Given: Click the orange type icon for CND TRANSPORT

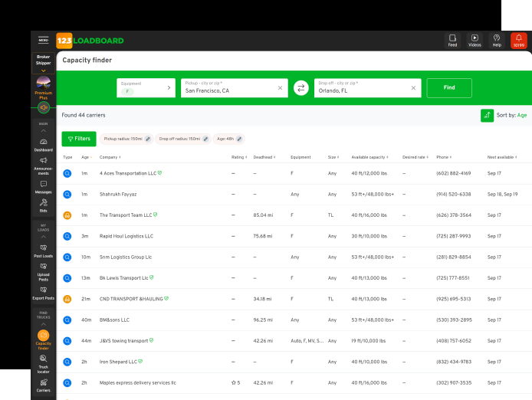Looking at the screenshot, I should pos(67,299).
